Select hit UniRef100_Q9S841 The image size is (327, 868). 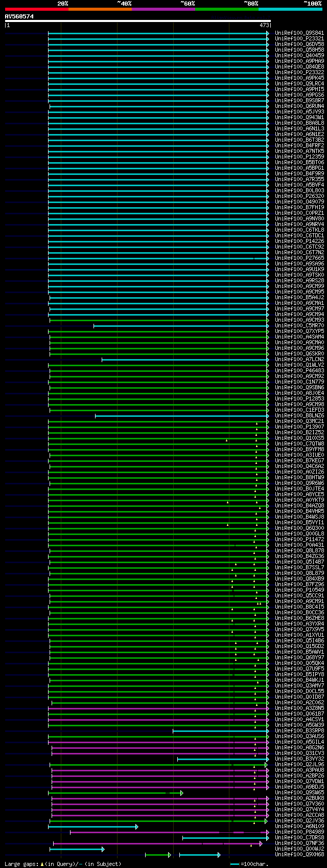point(299,33)
